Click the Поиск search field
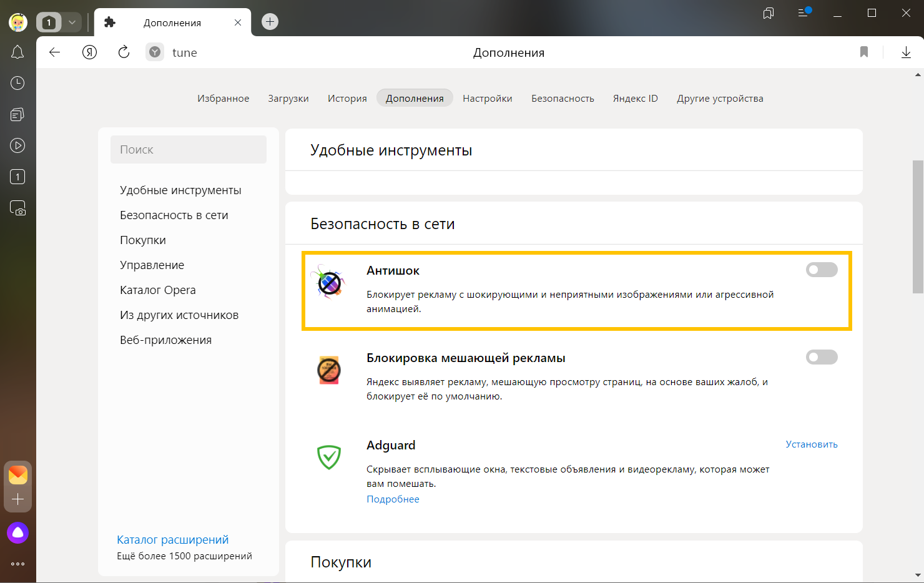The height and width of the screenshot is (583, 924). click(x=189, y=149)
